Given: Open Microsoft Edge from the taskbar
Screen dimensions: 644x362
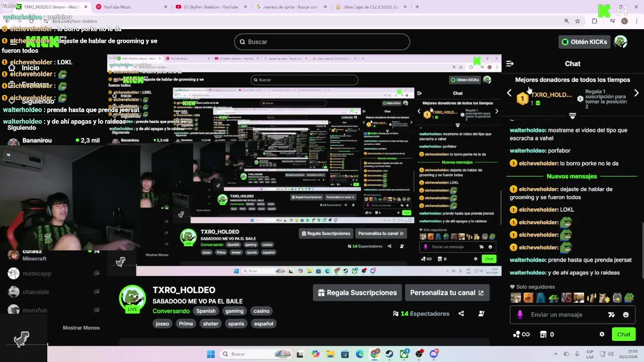Looking at the screenshot, I should (x=360, y=354).
